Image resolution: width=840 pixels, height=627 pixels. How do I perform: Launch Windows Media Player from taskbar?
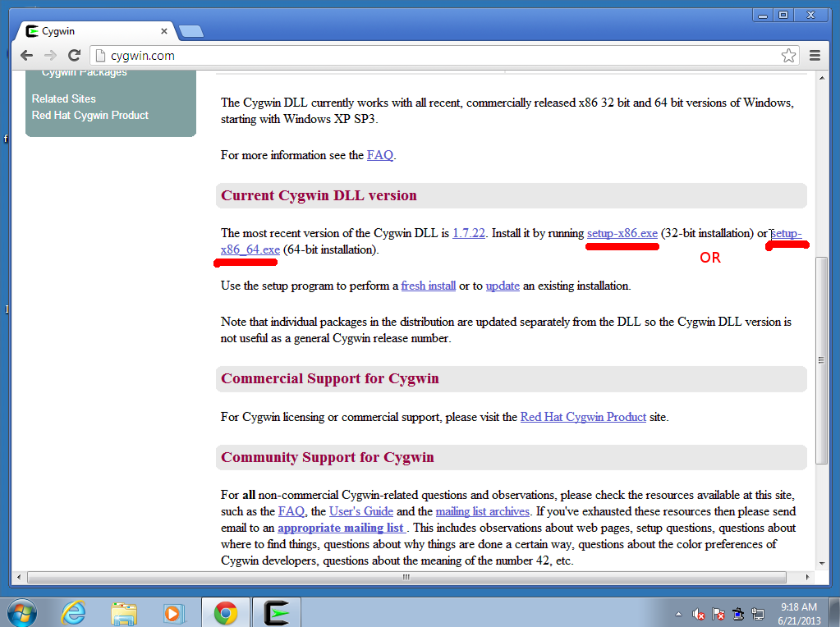click(173, 613)
